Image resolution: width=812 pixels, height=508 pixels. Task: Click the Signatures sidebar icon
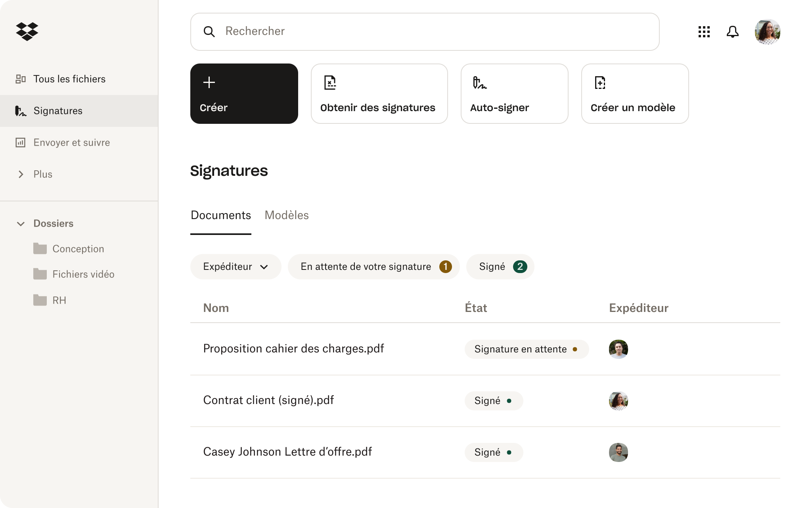coord(21,111)
